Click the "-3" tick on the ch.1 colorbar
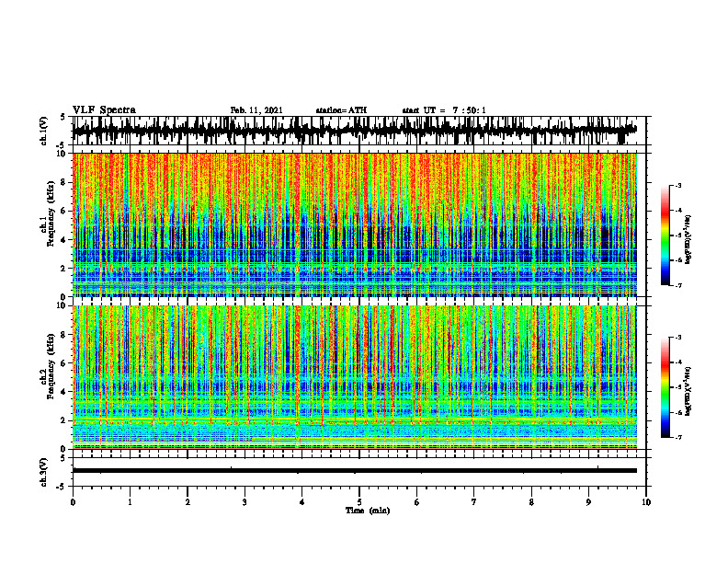Viewport: 728px width, 563px height. click(x=678, y=185)
